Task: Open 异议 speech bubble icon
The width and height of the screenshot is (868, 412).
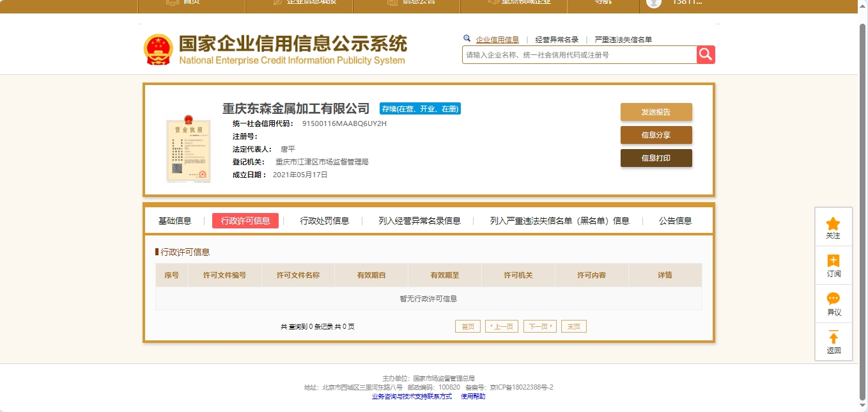Action: (833, 299)
